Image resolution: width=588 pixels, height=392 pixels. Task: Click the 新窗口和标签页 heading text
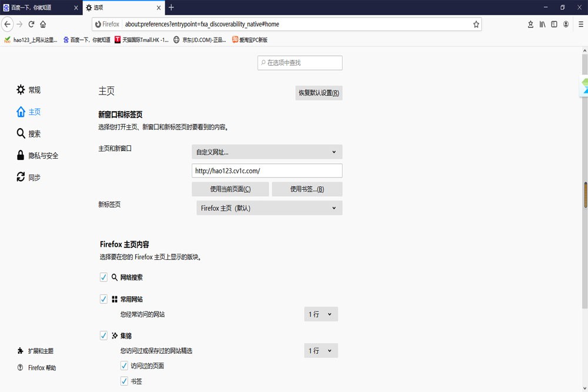[x=121, y=115]
